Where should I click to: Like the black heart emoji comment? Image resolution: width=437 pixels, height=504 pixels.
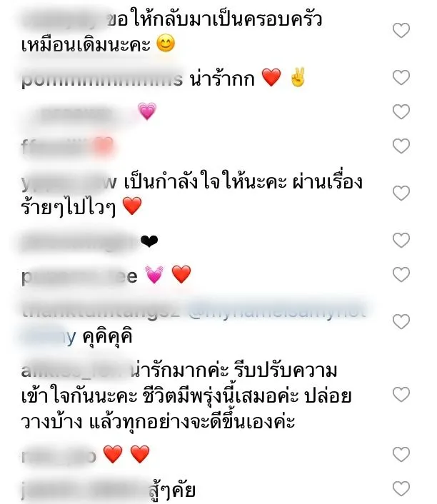pos(401,241)
